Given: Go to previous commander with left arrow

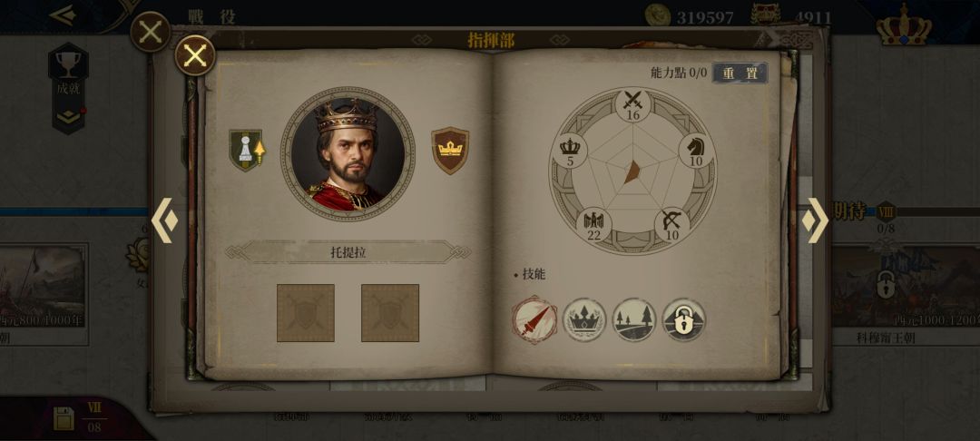Looking at the screenshot, I should [165, 220].
